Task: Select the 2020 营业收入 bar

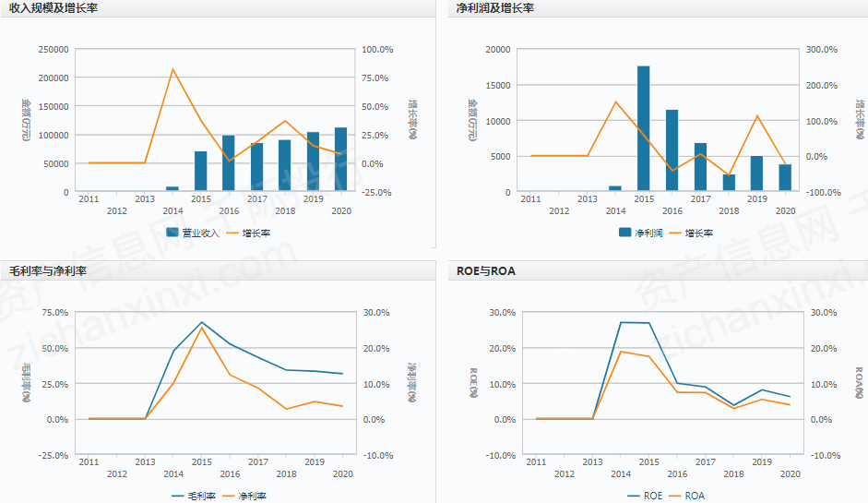Action: 340,159
